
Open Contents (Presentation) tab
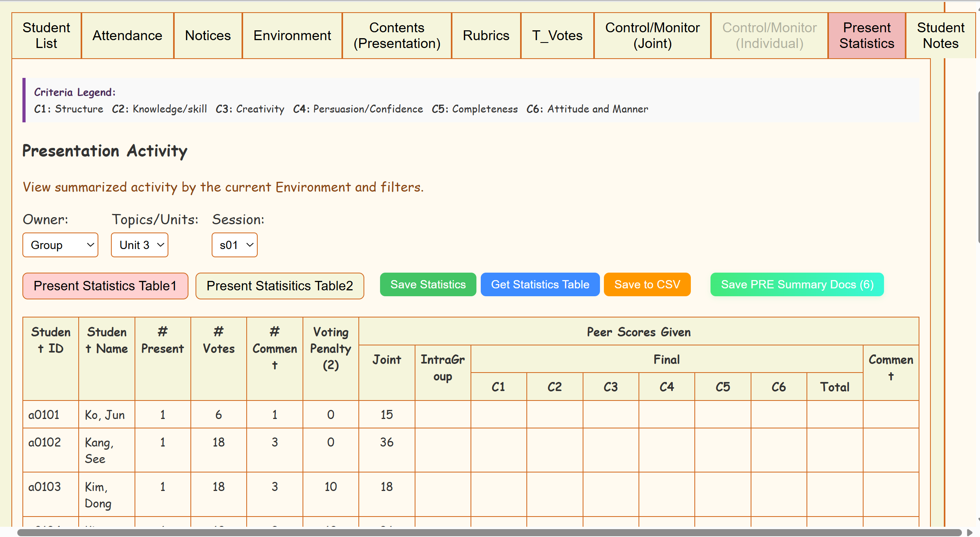coord(397,35)
